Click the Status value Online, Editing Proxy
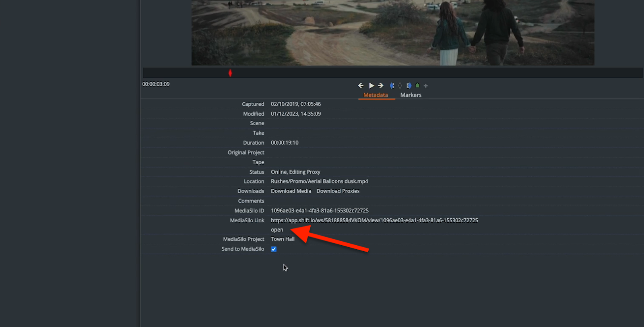Viewport: 644px width, 327px height. tap(295, 172)
